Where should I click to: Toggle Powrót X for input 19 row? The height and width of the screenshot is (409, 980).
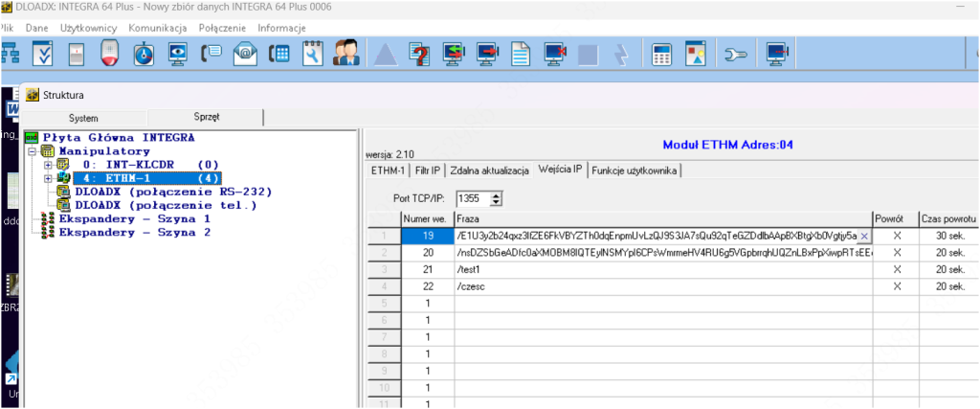(x=896, y=236)
